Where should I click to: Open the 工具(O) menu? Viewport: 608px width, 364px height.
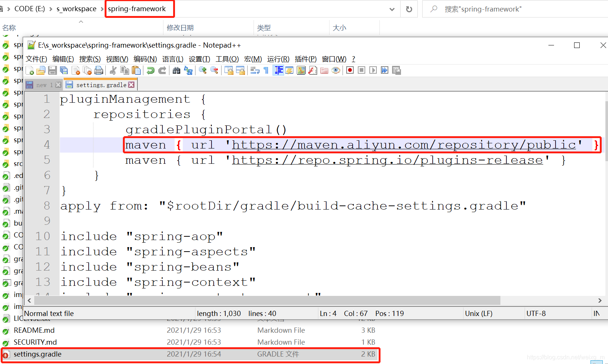(x=227, y=59)
